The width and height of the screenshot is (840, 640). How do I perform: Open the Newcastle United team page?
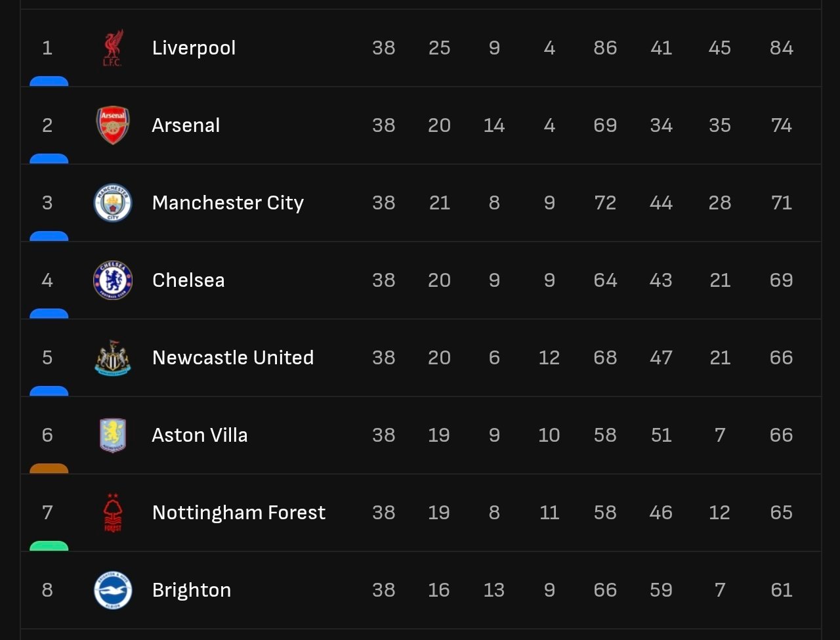pos(233,358)
